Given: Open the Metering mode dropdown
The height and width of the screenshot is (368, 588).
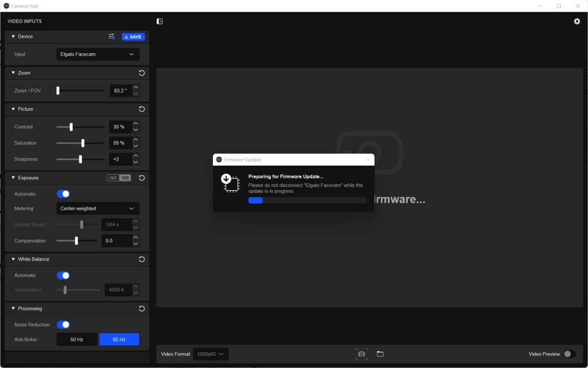Looking at the screenshot, I should 97,209.
